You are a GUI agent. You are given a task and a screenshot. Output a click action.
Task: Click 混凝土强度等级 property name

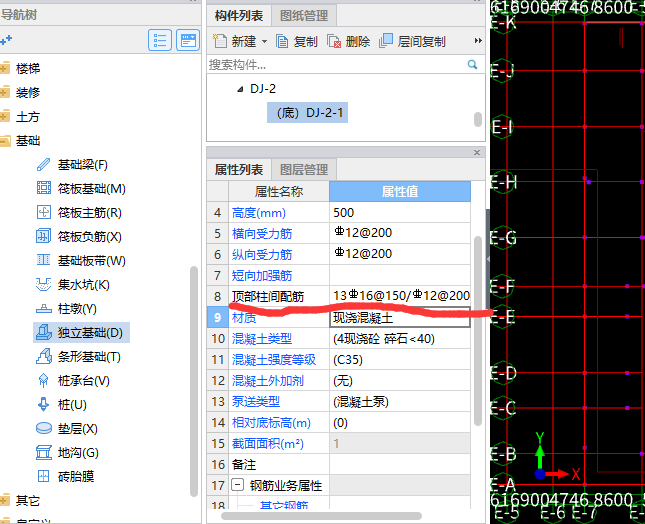click(274, 360)
